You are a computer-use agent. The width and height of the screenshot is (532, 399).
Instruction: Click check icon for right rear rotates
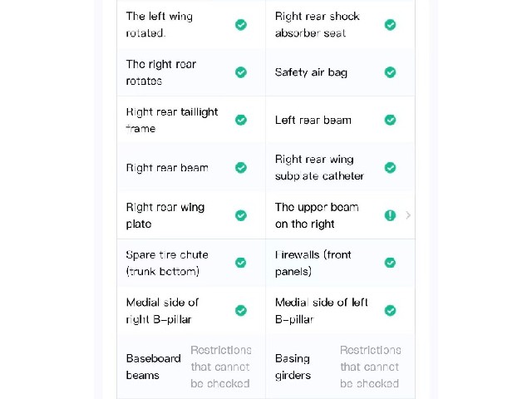[241, 72]
